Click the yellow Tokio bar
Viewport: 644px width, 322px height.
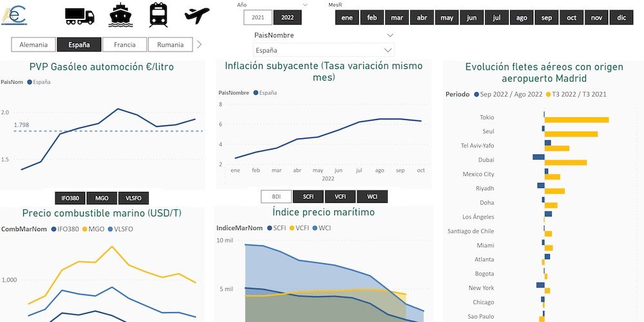[576, 120]
